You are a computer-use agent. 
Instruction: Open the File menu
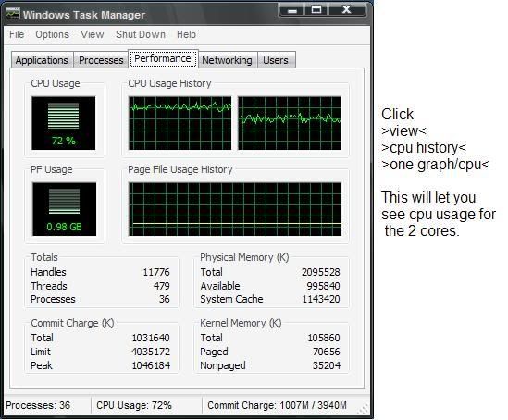tap(17, 34)
